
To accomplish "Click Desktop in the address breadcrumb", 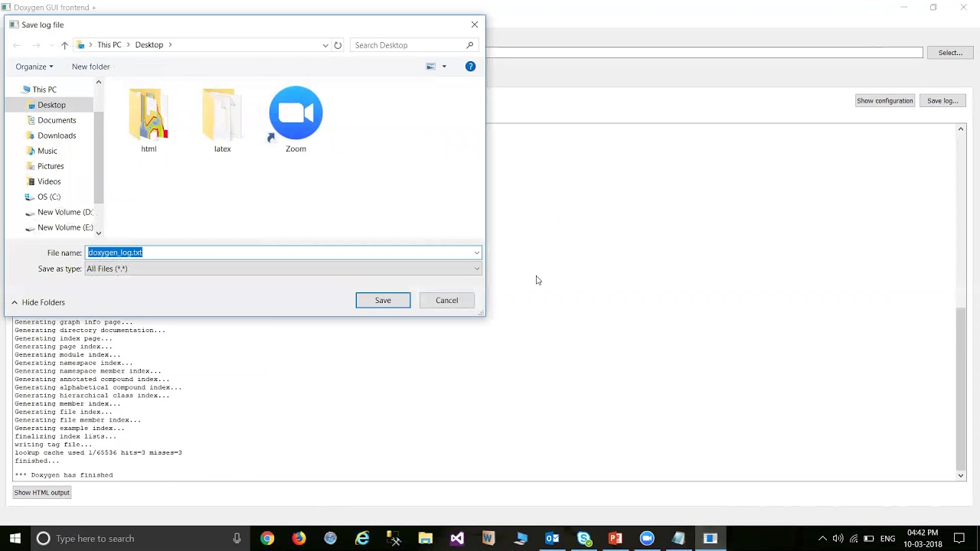I will coord(149,45).
